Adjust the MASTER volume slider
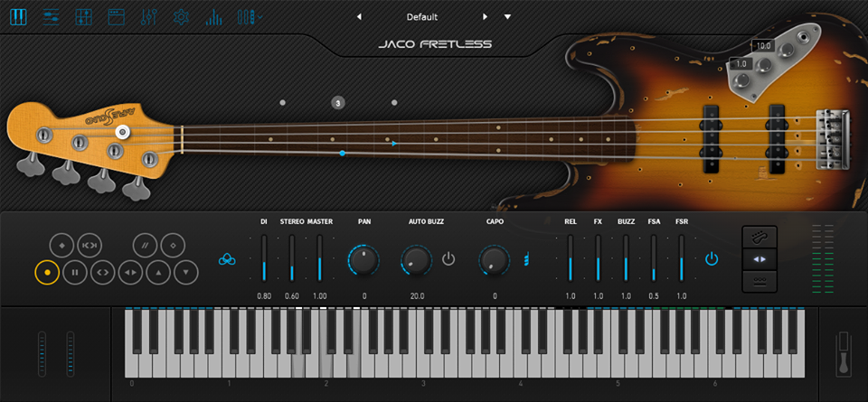The height and width of the screenshot is (402, 868). coord(319,258)
